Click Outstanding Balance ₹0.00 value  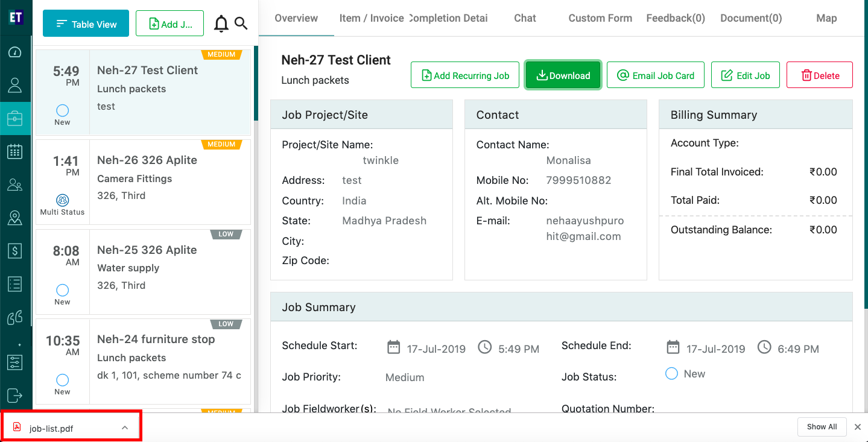click(823, 230)
